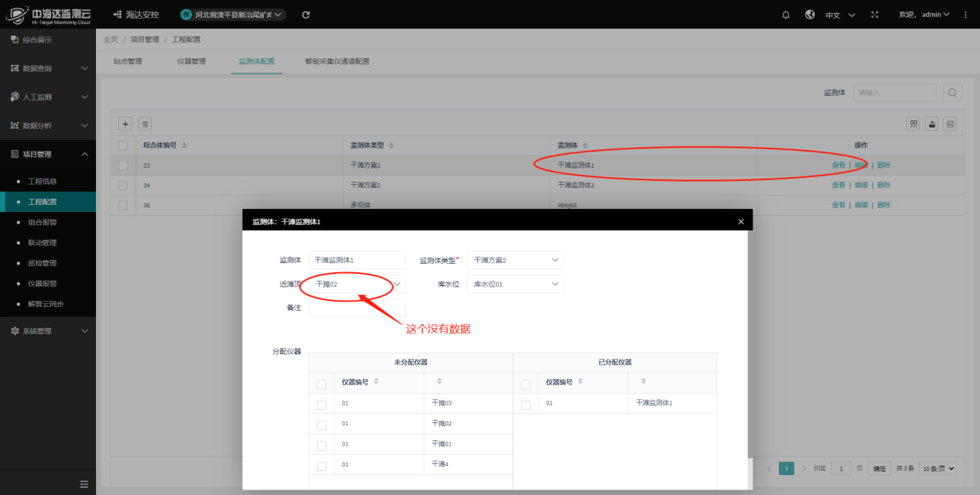Toggle select-all checkbox in table header
This screenshot has height=495, width=980.
tap(123, 145)
